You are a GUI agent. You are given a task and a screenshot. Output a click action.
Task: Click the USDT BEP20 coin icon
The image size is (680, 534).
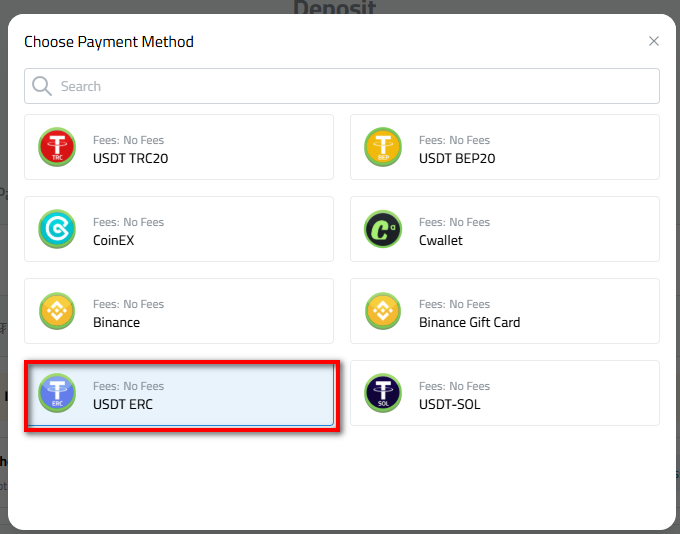coord(383,147)
